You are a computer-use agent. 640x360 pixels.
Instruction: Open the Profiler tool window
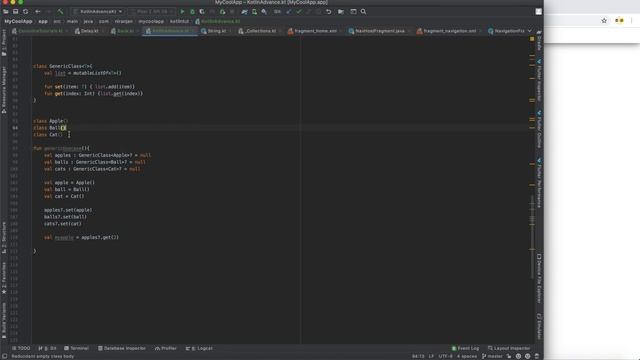[166, 348]
